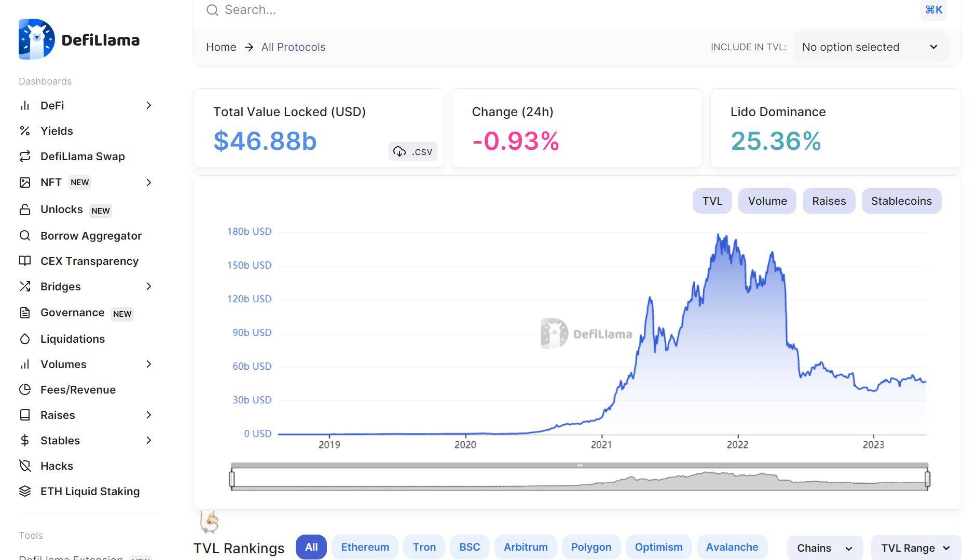
Task: Click the llama mascot above TVL Rankings
Action: (x=210, y=522)
